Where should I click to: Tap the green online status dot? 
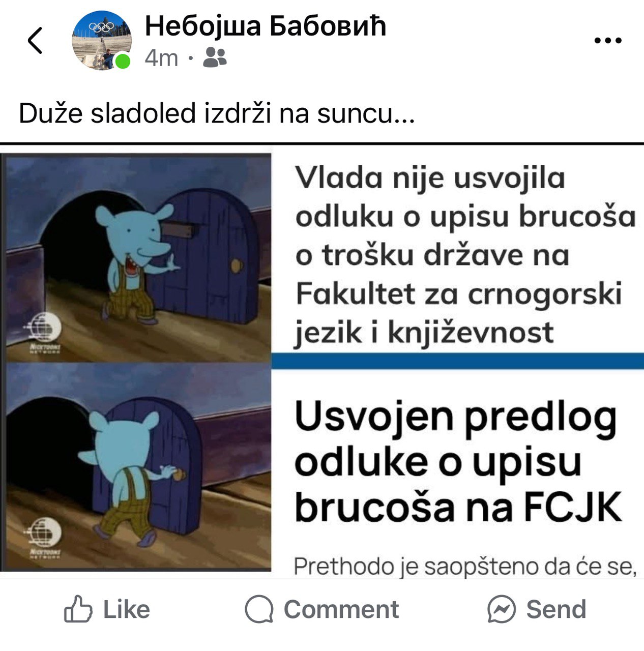(x=123, y=62)
